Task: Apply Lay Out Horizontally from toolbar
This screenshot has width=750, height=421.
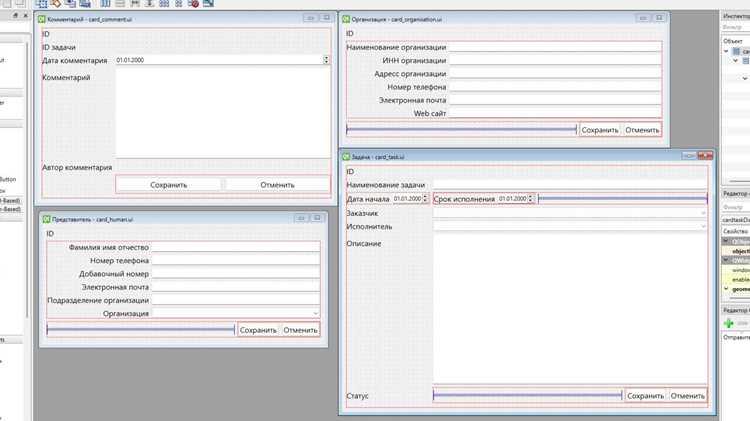Action: tap(105, 3)
